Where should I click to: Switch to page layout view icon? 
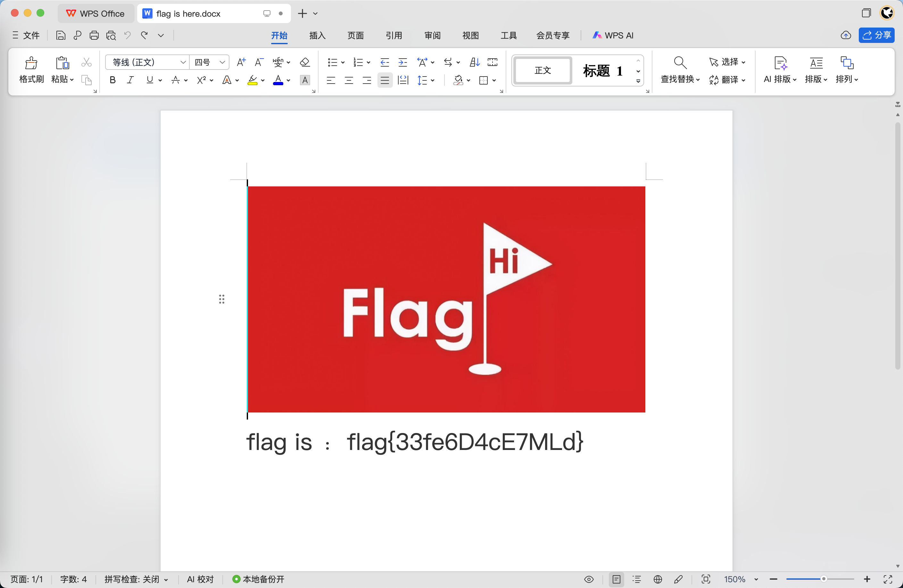tap(616, 579)
